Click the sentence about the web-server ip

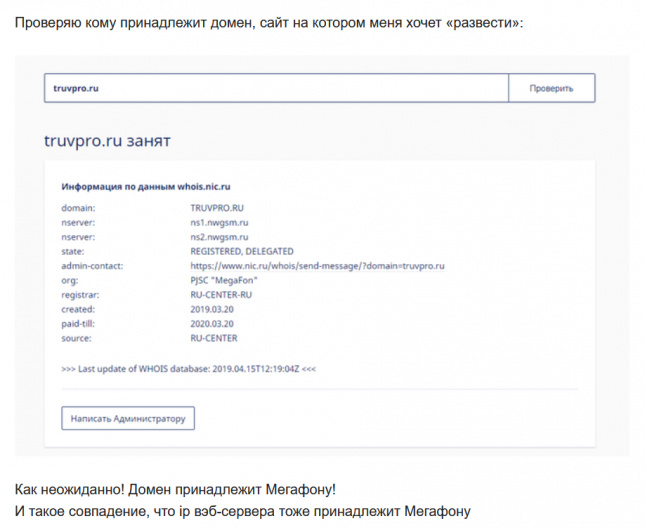(242, 512)
